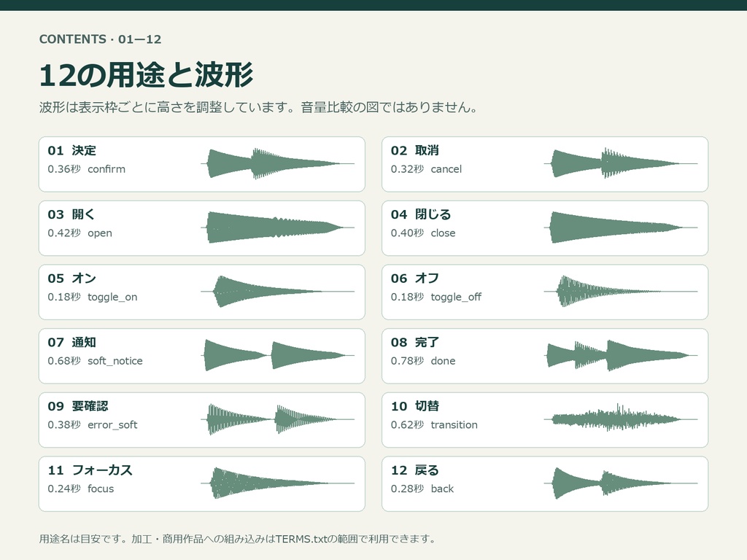The width and height of the screenshot is (747, 560).
Task: Click the 06 オフ toggle_off waveform
Action: (x=621, y=292)
